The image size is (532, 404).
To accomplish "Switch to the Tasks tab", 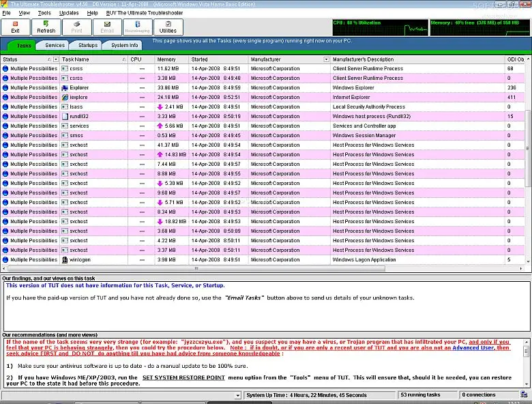I will [x=24, y=46].
